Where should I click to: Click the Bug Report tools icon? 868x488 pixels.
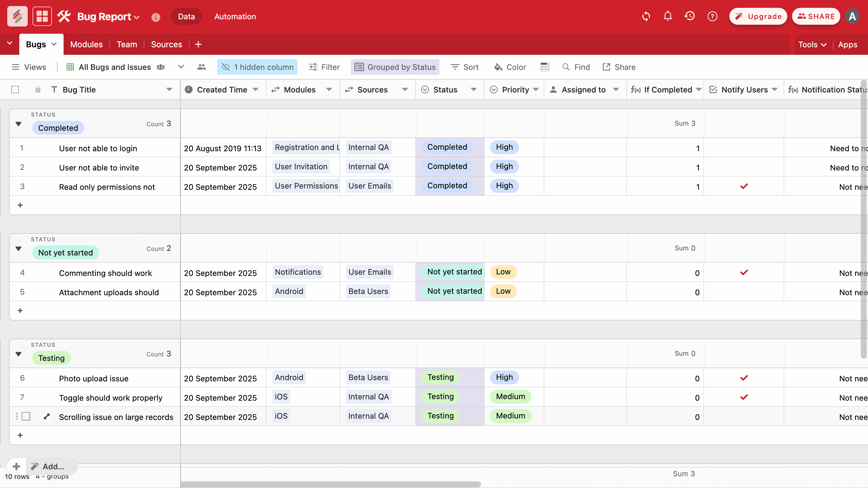point(64,16)
